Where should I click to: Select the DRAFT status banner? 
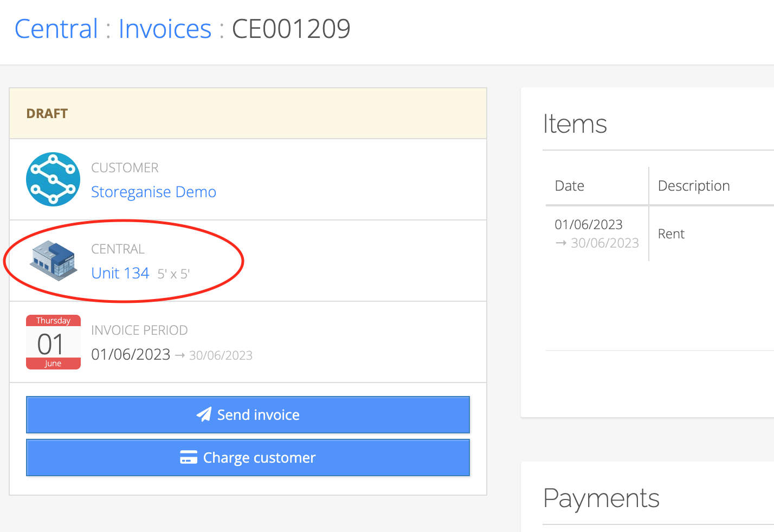click(x=47, y=113)
